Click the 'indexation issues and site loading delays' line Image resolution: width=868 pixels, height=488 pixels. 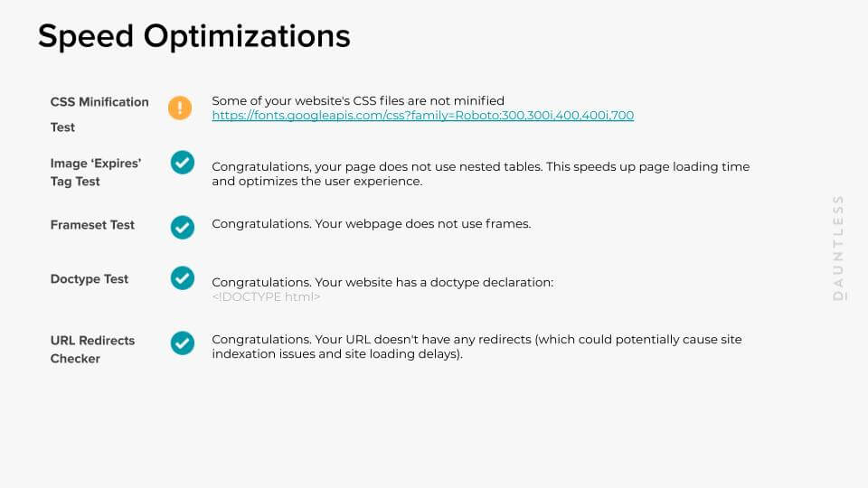336,354
